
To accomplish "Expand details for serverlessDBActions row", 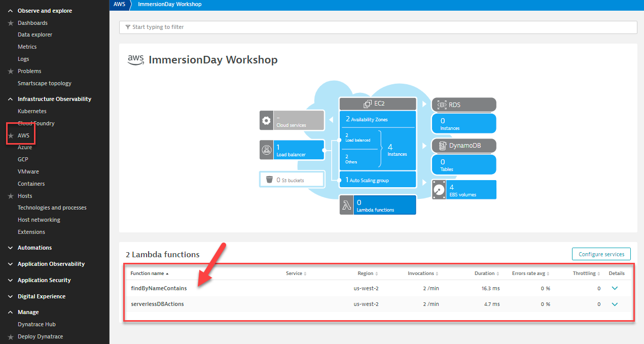I will 615,304.
